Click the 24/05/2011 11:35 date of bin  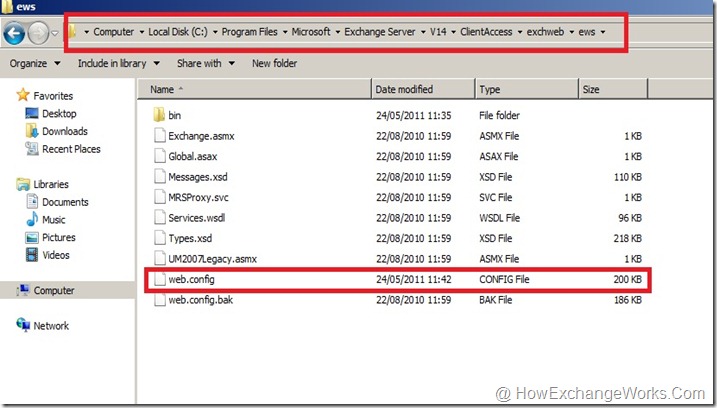413,115
